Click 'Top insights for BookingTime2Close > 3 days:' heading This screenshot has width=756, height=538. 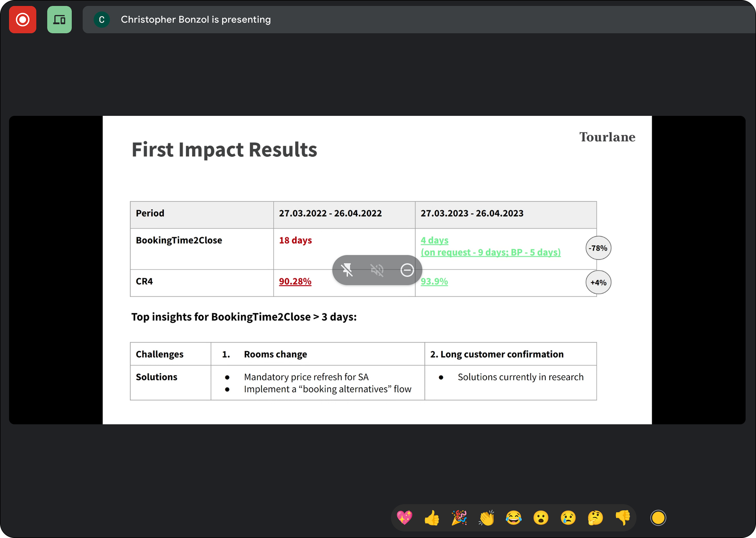click(x=244, y=317)
